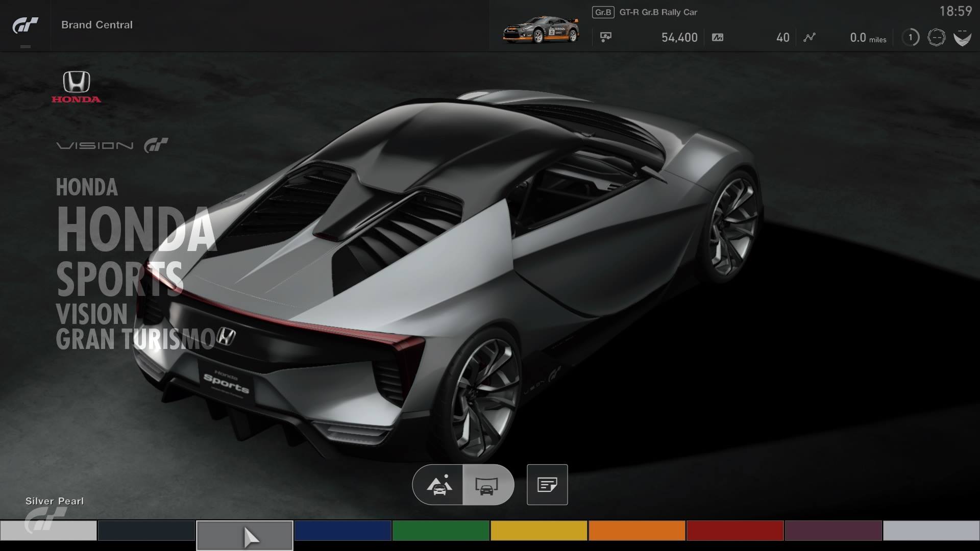Image resolution: width=980 pixels, height=551 pixels.
Task: Open the driver rating circular icon
Action: (x=936, y=37)
